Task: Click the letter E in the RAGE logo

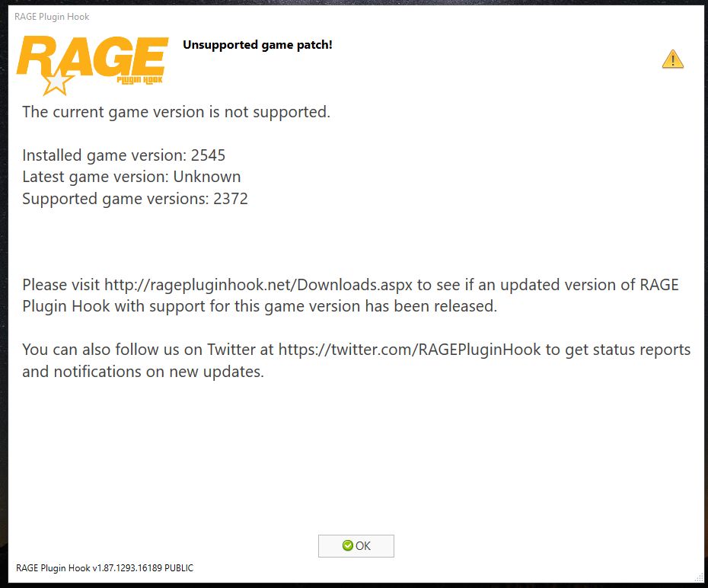Action: pos(151,56)
